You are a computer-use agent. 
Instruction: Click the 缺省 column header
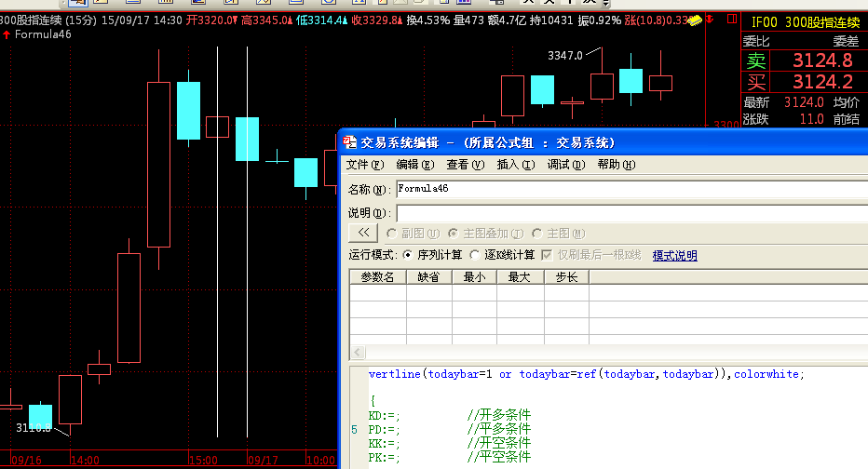click(x=429, y=277)
